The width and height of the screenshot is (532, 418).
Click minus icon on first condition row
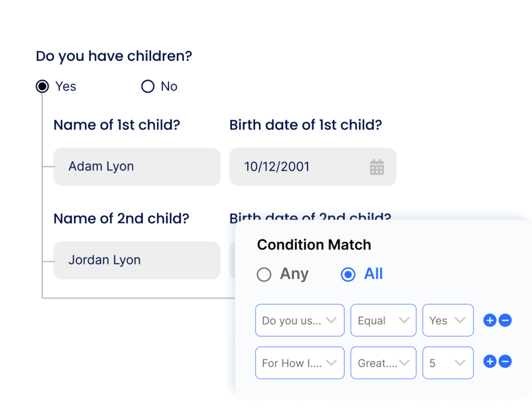[x=505, y=320]
